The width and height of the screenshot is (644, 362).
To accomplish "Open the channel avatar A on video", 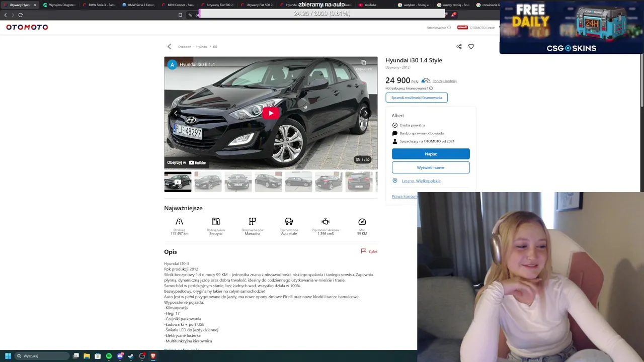I will (x=173, y=64).
